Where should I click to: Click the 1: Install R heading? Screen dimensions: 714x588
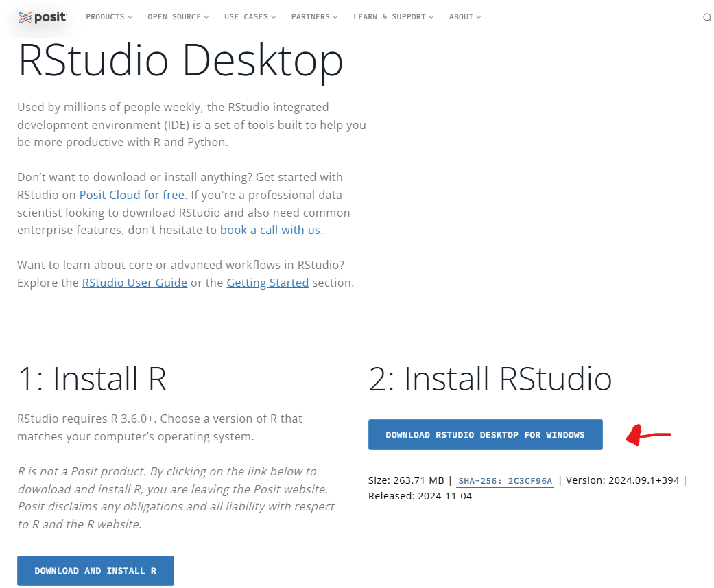pyautogui.click(x=92, y=379)
